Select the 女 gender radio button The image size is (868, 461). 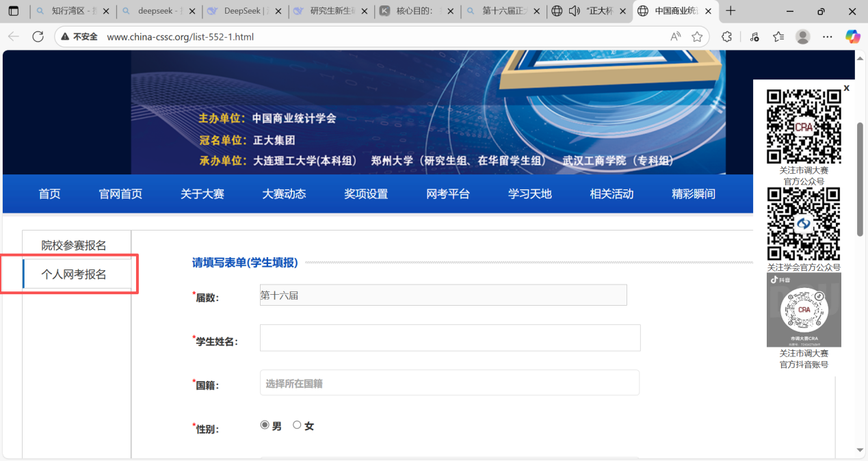coord(297,425)
